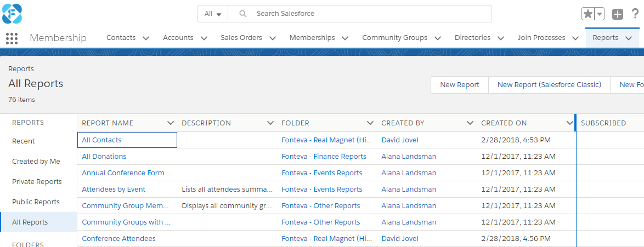Expand the Community Groups tab chevron
This screenshot has width=644, height=247.
click(438, 38)
